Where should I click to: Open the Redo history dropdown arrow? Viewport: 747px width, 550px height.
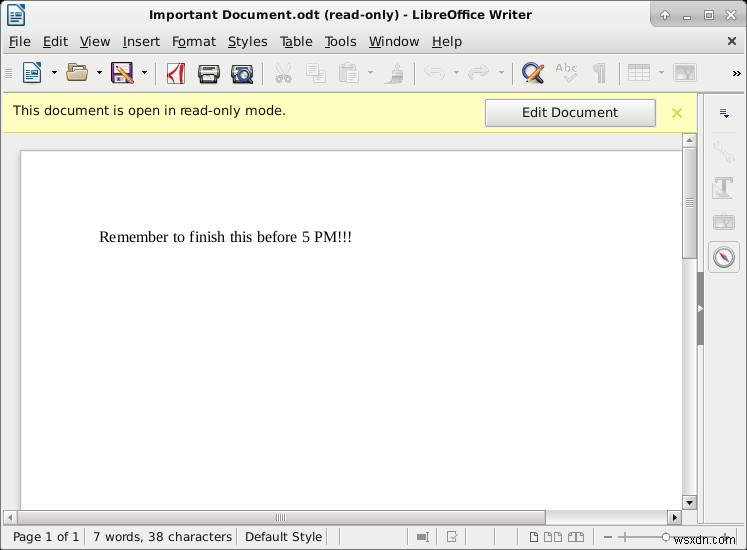pos(501,73)
